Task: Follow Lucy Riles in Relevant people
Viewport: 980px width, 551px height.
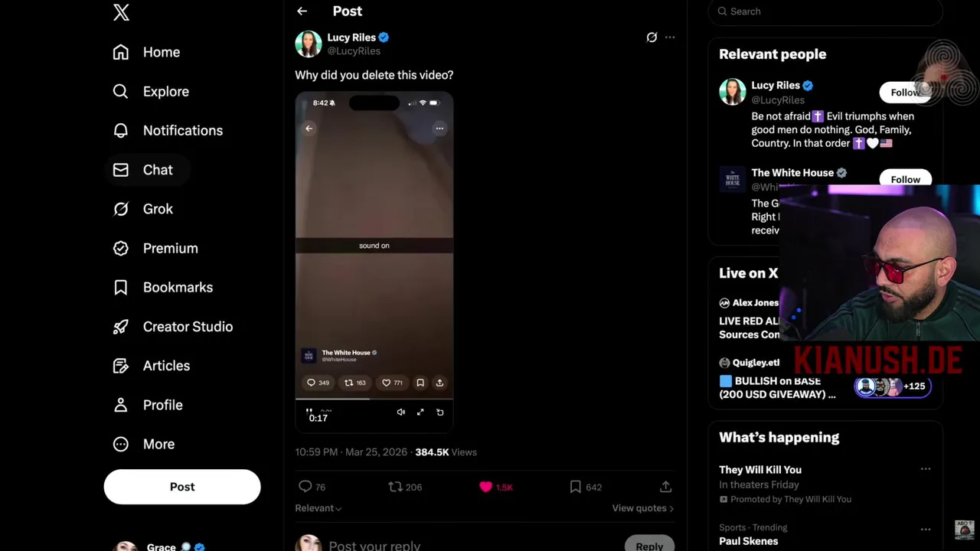Action: 905,93
